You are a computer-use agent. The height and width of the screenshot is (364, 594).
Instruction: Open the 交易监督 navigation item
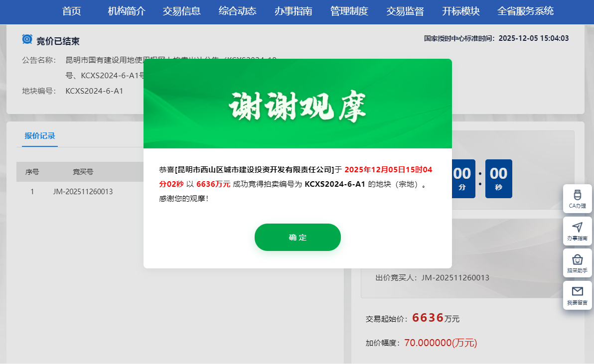point(405,11)
